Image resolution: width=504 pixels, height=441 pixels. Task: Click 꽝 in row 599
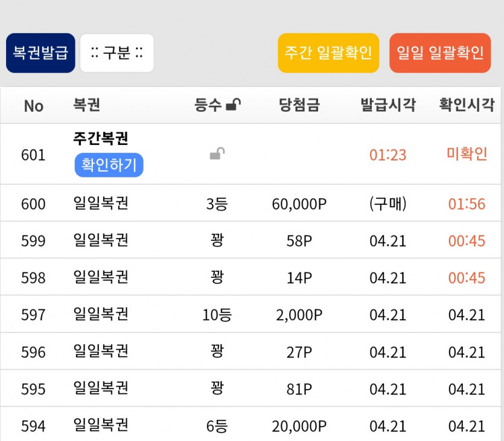217,240
